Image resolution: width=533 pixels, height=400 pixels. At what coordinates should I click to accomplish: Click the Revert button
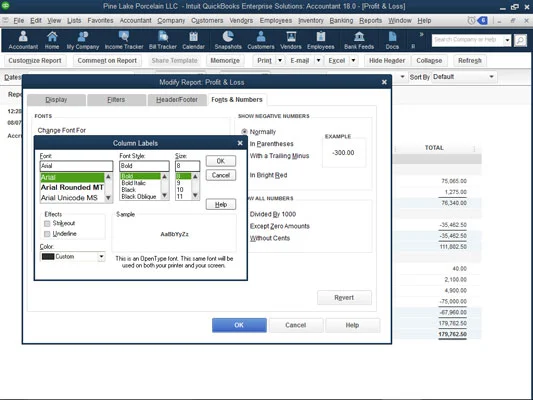[344, 298]
